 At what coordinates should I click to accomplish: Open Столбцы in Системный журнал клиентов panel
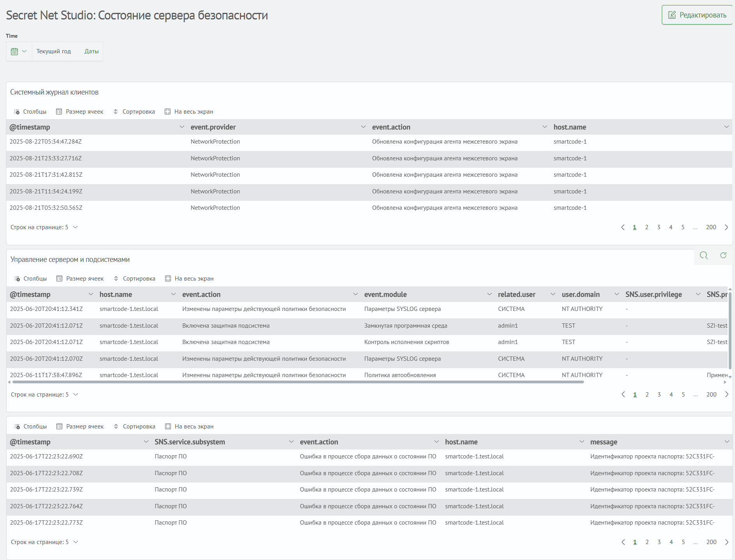point(30,112)
